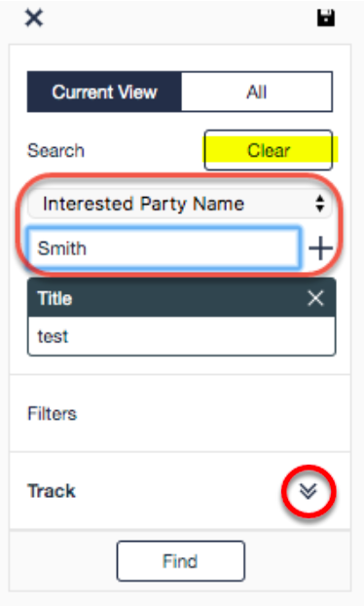364x606 pixels.
Task: Add search criterion with the plus icon
Action: (x=321, y=248)
